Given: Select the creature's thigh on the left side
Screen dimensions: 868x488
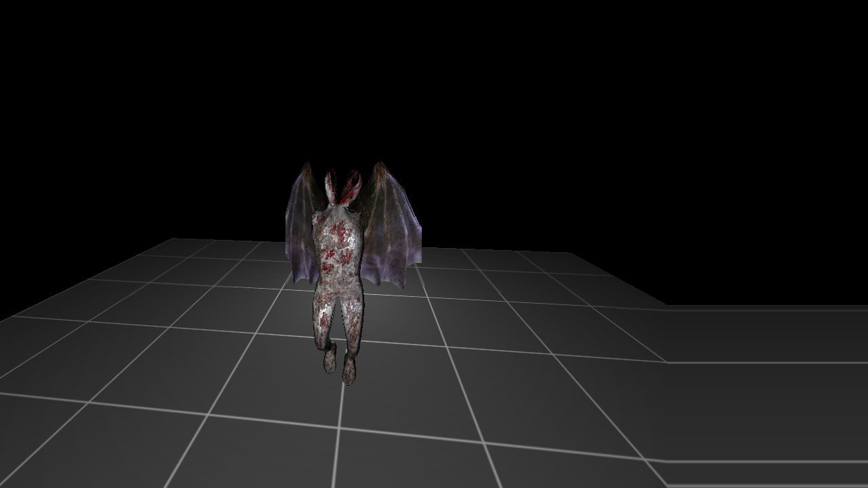Looking at the screenshot, I should pos(323,308).
